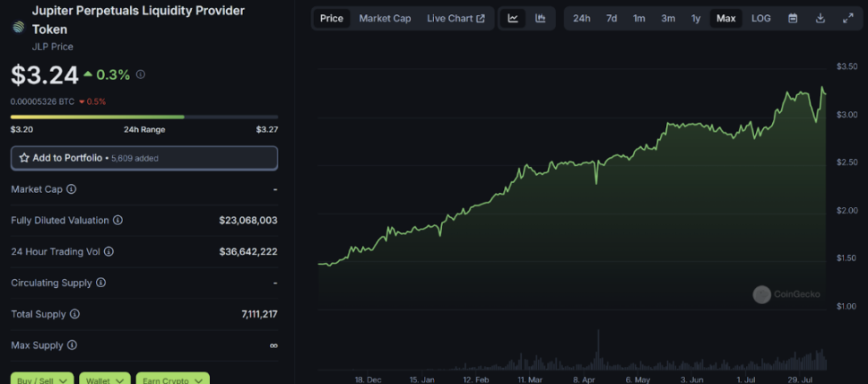This screenshot has height=384, width=868.
Task: Click the 24h Range progress bar
Action: pyautogui.click(x=144, y=117)
